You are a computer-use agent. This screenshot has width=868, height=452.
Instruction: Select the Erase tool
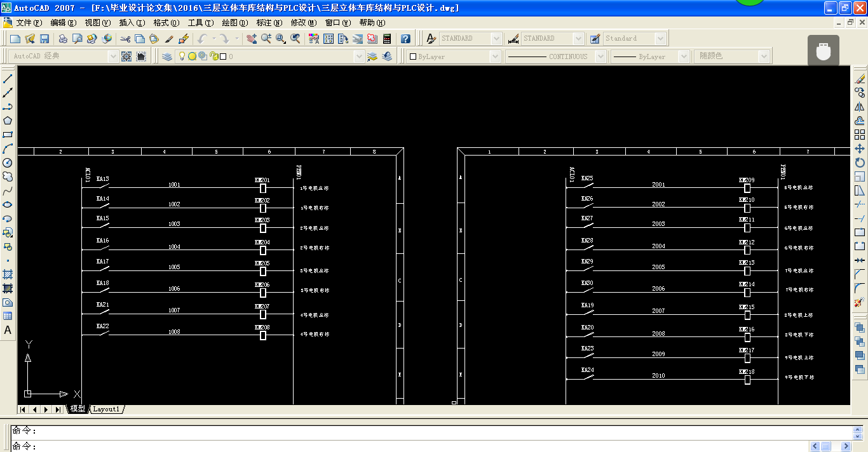[860, 79]
